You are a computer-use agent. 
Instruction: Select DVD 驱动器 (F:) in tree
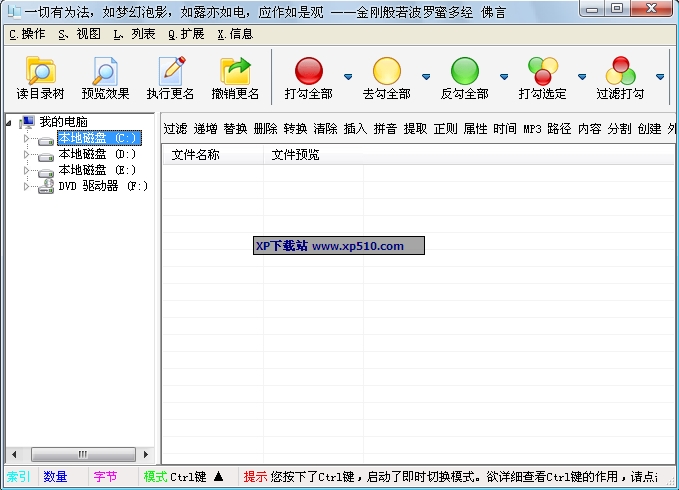(x=102, y=186)
